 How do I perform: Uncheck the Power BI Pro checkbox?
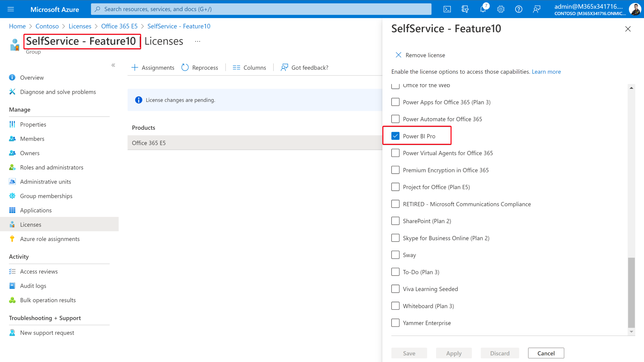pos(395,136)
